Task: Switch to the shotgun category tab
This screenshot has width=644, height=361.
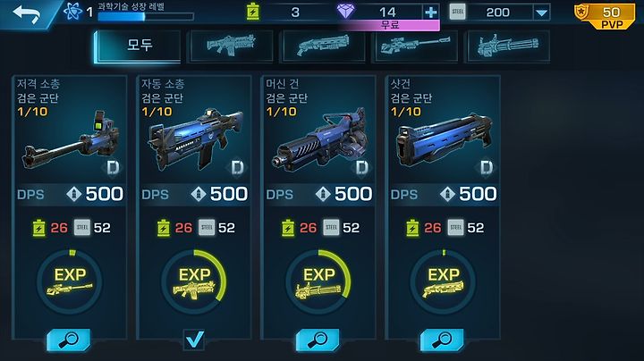Action: (324, 46)
